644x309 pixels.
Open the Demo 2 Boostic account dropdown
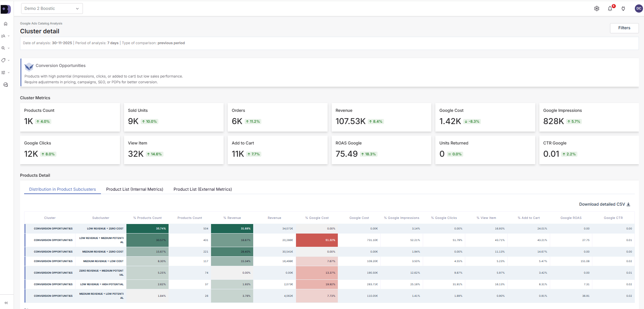52,8
